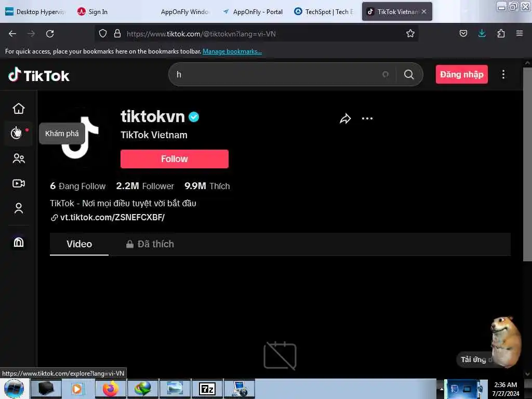Select the Video tab
Screen dimensions: 532x399
(79, 244)
